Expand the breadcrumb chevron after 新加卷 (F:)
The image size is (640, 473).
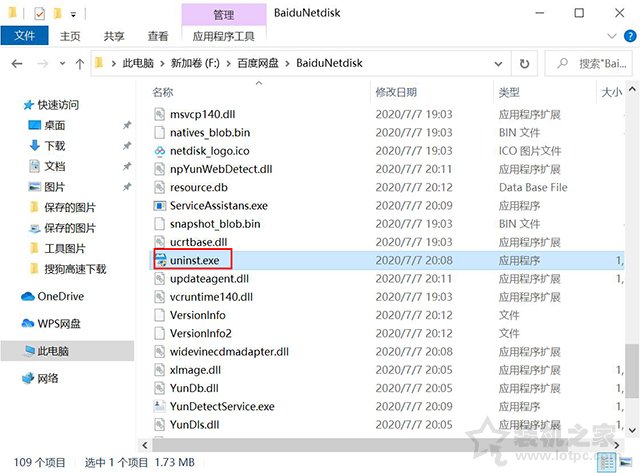[x=229, y=64]
